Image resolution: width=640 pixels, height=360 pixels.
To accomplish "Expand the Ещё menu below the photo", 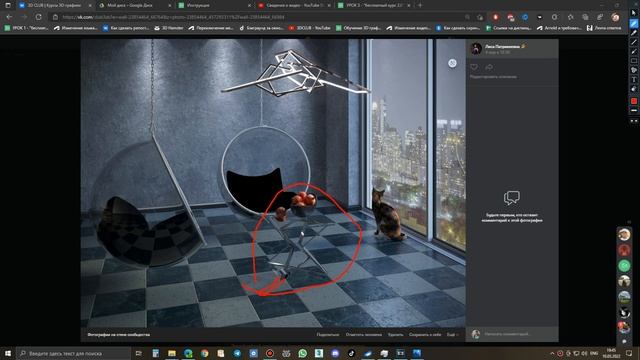I will (x=452, y=335).
